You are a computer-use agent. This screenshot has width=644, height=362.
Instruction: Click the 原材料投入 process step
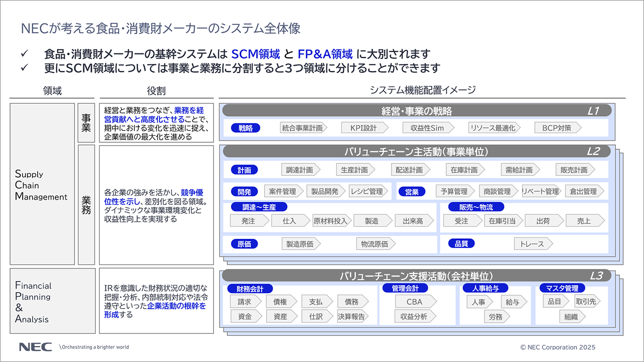coord(331,221)
